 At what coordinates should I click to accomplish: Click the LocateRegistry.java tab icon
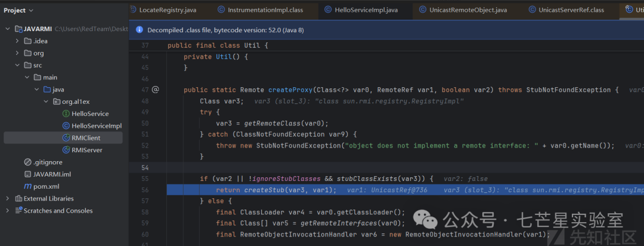(132, 10)
